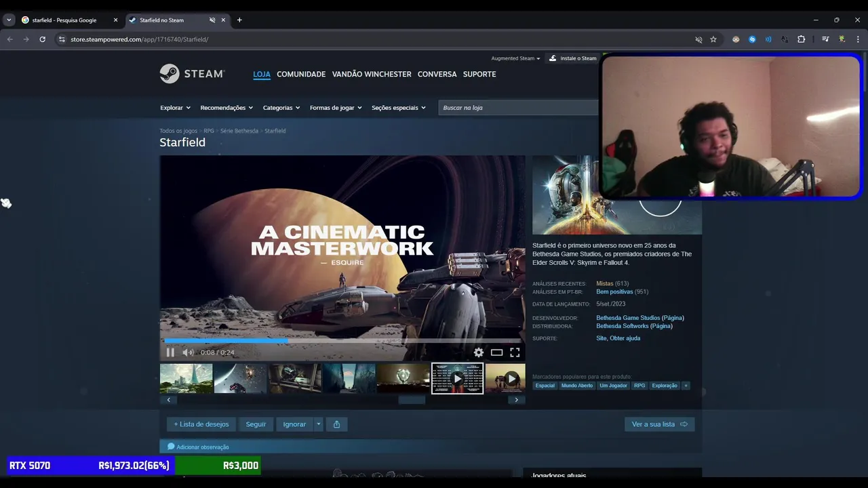
Task: Open Bem positivas reviews link
Action: (614, 291)
